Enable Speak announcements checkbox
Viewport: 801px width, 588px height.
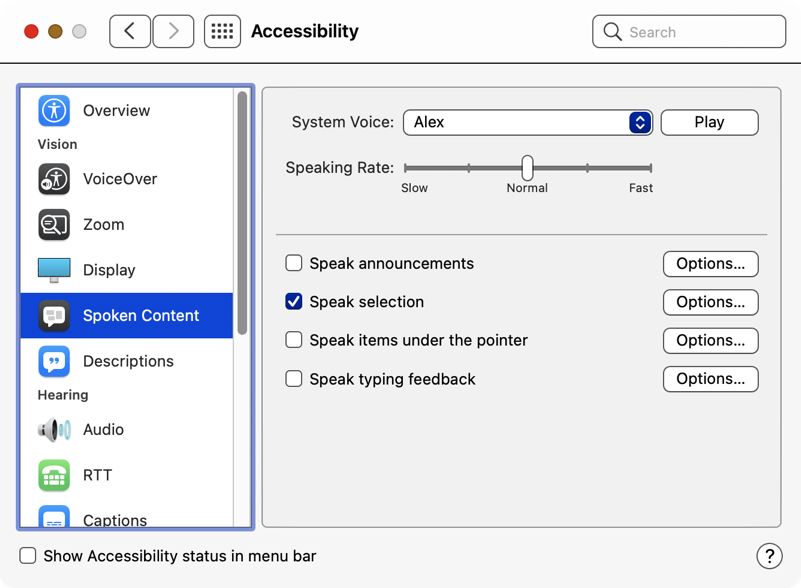point(294,264)
